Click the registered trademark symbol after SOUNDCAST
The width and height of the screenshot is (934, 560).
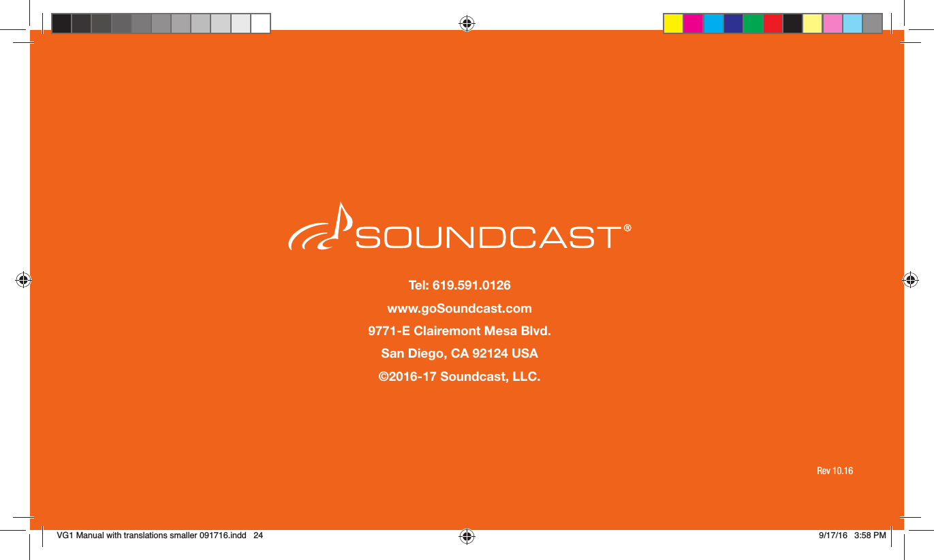tap(628, 228)
